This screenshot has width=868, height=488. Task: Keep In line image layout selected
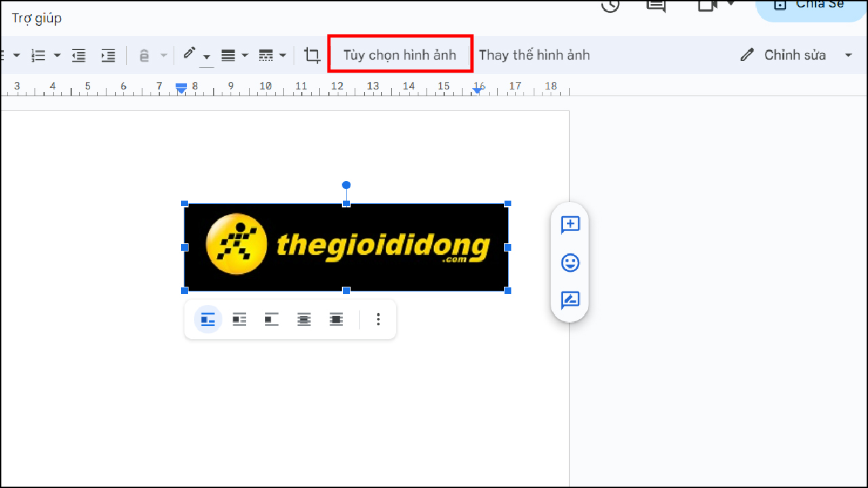click(207, 319)
